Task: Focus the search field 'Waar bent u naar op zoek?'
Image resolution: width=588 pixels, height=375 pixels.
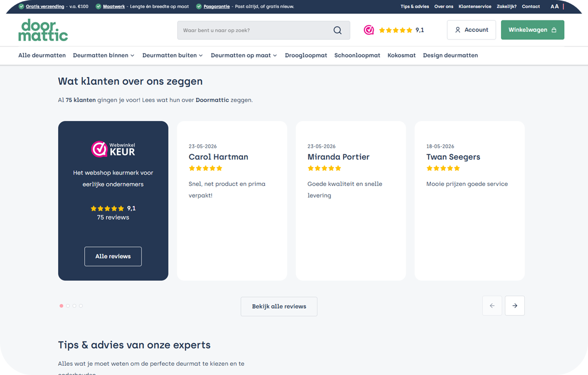Action: [x=263, y=30]
